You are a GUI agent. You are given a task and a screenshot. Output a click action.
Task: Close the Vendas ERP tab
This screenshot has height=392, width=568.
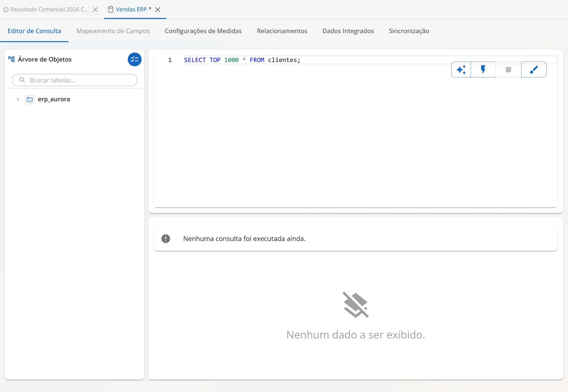click(158, 9)
